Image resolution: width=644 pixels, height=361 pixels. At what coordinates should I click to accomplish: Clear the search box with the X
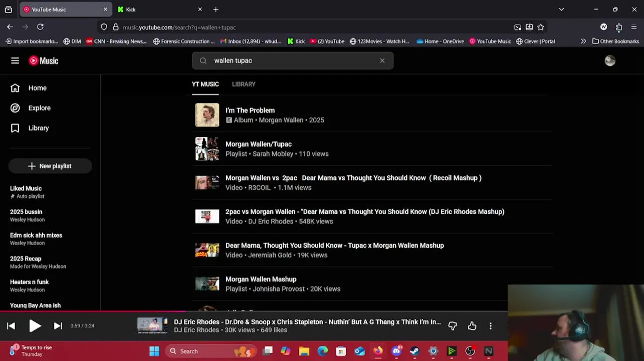[x=382, y=61]
